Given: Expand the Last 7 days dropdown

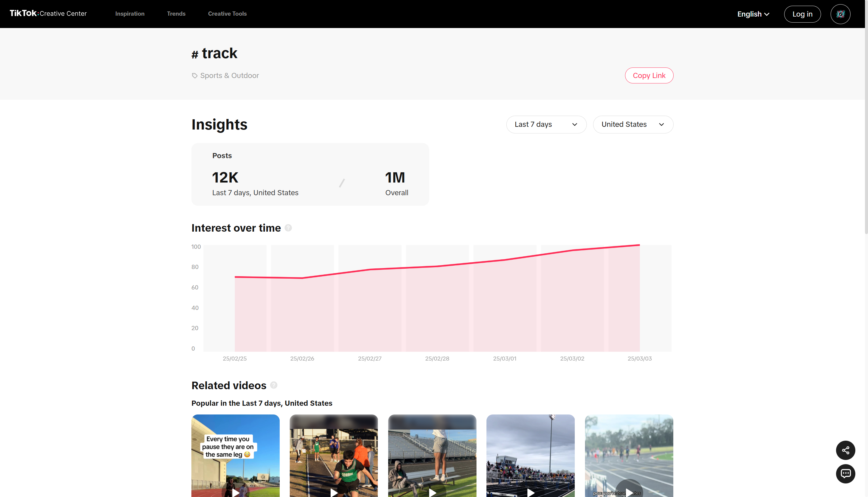Looking at the screenshot, I should tap(546, 124).
